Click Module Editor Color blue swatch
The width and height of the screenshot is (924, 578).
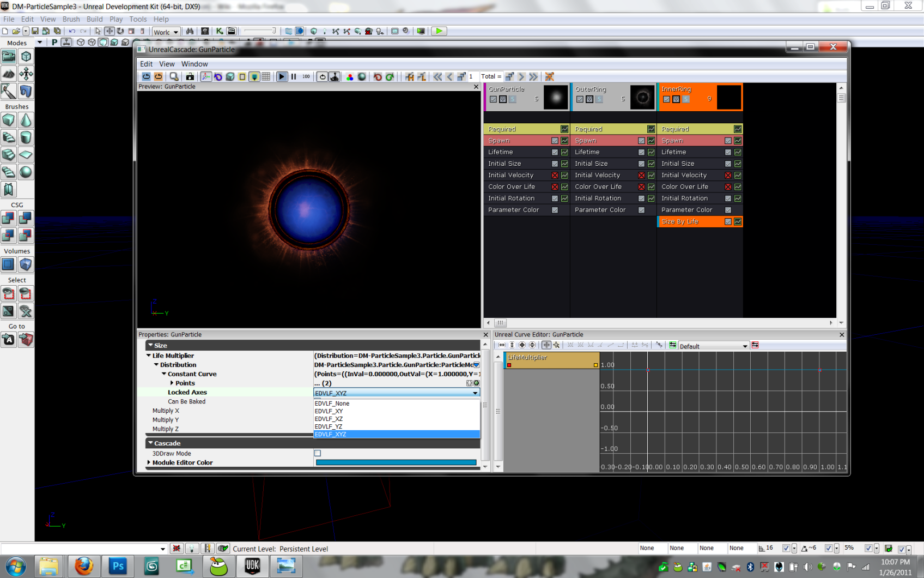(x=396, y=462)
